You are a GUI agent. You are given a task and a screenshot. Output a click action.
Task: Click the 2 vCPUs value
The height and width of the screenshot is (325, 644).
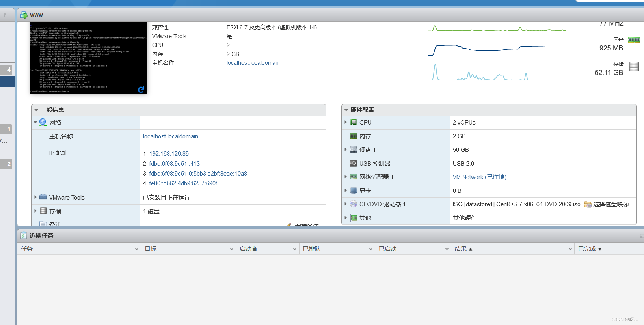(464, 123)
